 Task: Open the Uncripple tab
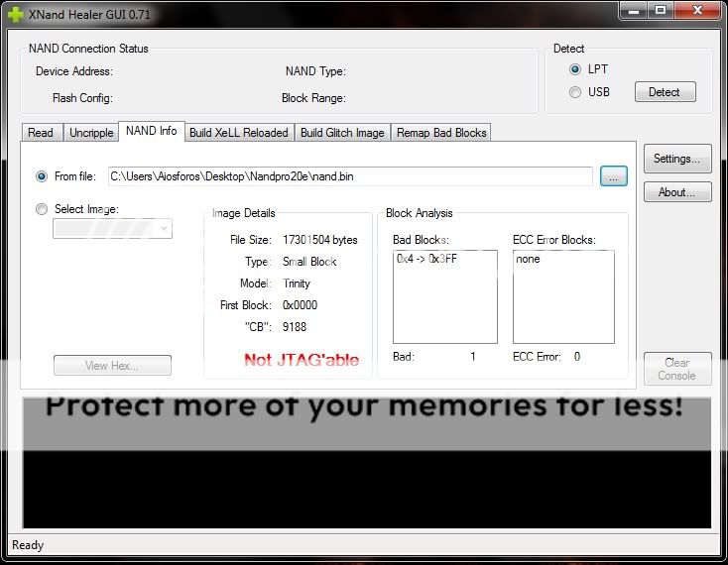[x=90, y=133]
